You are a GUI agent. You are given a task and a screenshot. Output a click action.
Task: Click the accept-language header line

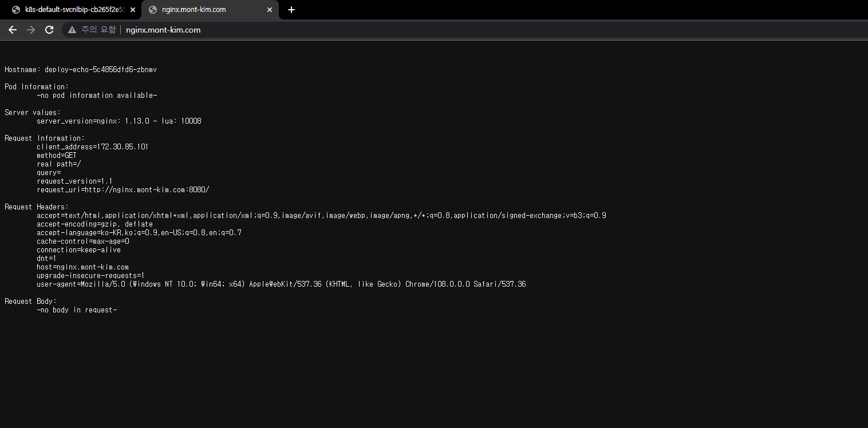[x=139, y=233]
